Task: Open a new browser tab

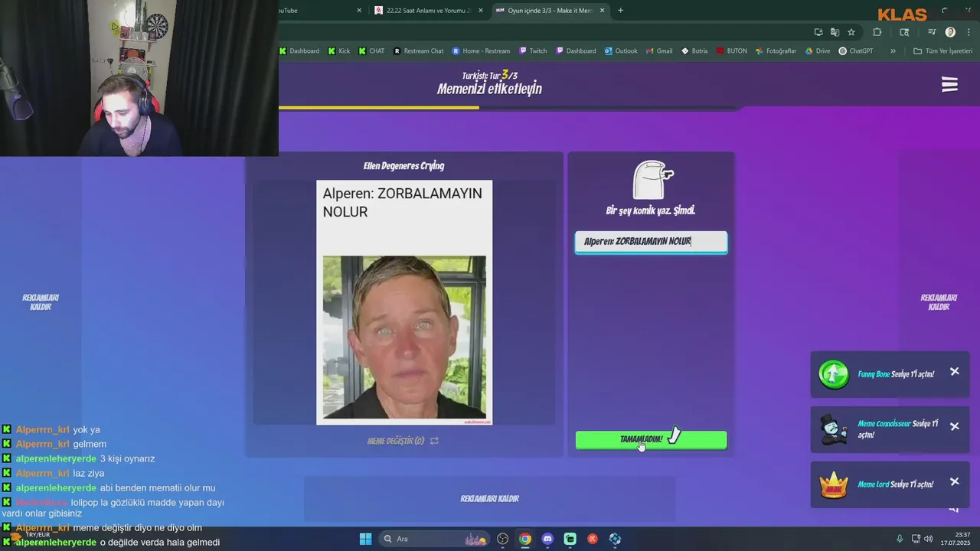Action: pos(620,11)
